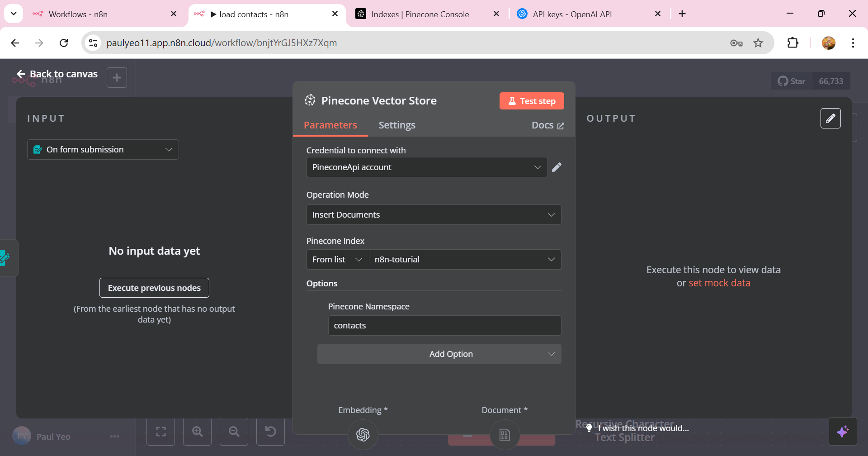
Task: Click the Pinecone Namespace input field
Action: [x=444, y=326]
